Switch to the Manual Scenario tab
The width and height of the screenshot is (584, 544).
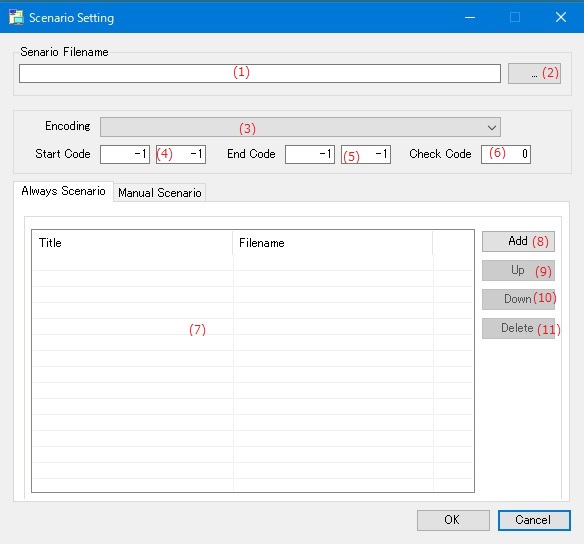click(x=159, y=193)
